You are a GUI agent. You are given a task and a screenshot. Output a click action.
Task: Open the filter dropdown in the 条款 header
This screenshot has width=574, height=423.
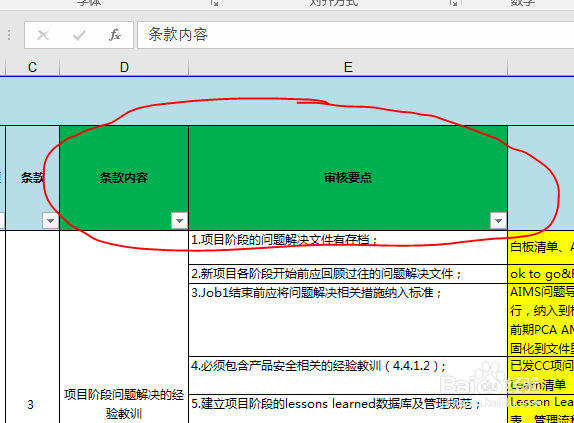click(x=50, y=221)
